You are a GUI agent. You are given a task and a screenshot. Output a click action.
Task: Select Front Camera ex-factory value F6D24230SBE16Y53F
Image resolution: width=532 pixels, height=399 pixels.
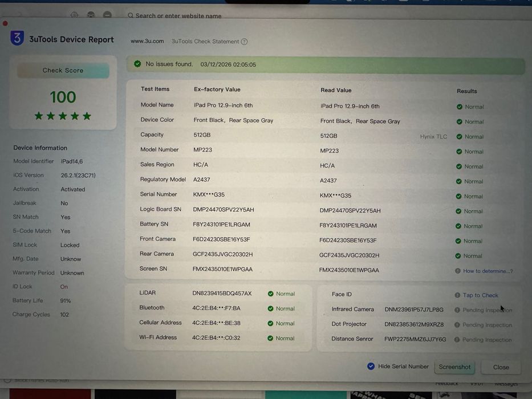click(x=221, y=239)
